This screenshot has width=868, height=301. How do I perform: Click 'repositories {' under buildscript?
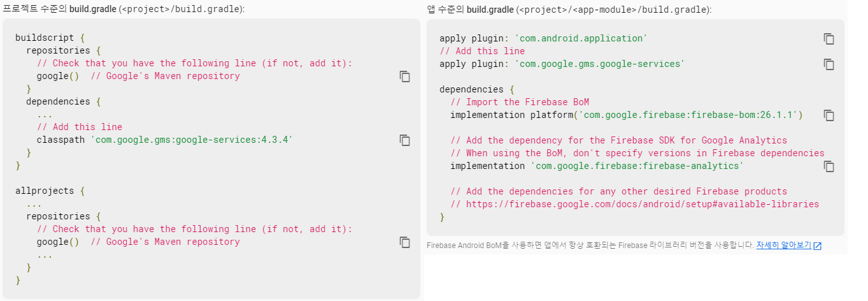coord(63,50)
